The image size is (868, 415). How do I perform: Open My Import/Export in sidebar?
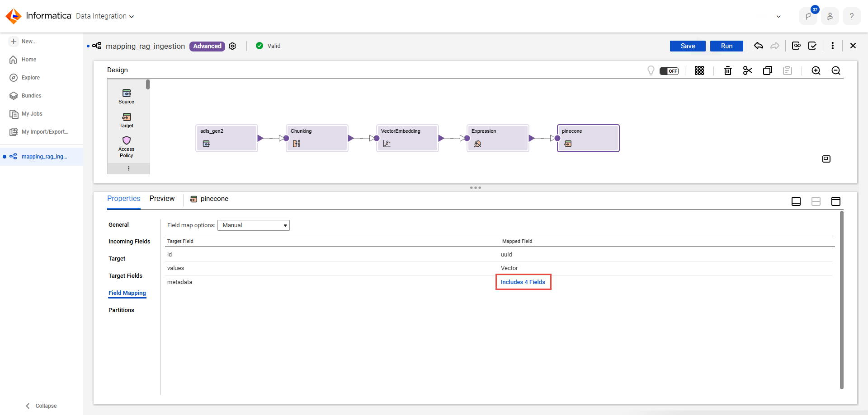coord(39,132)
